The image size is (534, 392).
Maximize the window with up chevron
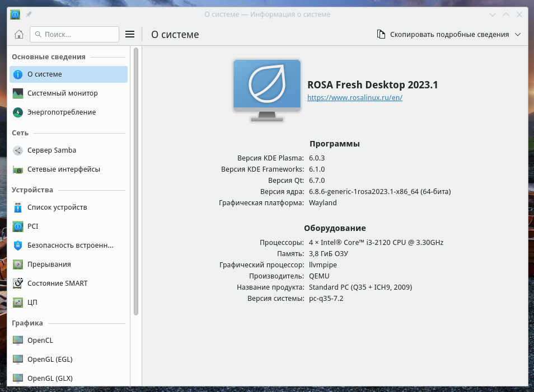pyautogui.click(x=506, y=15)
